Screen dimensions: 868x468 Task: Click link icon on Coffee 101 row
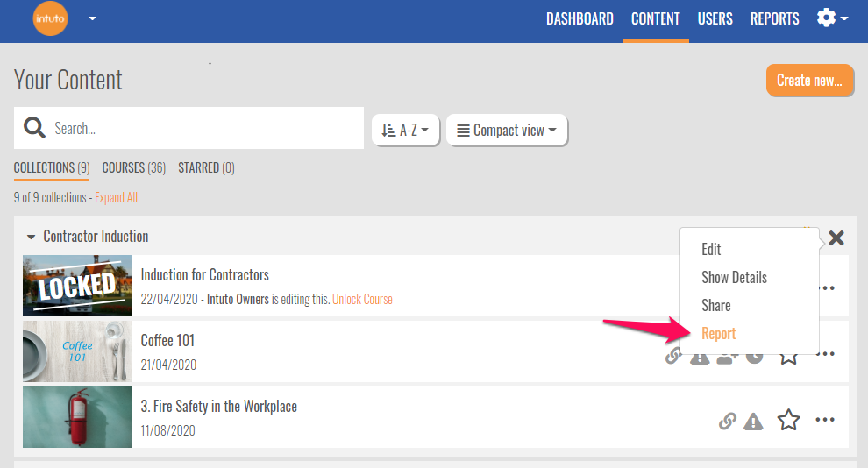[x=672, y=356]
